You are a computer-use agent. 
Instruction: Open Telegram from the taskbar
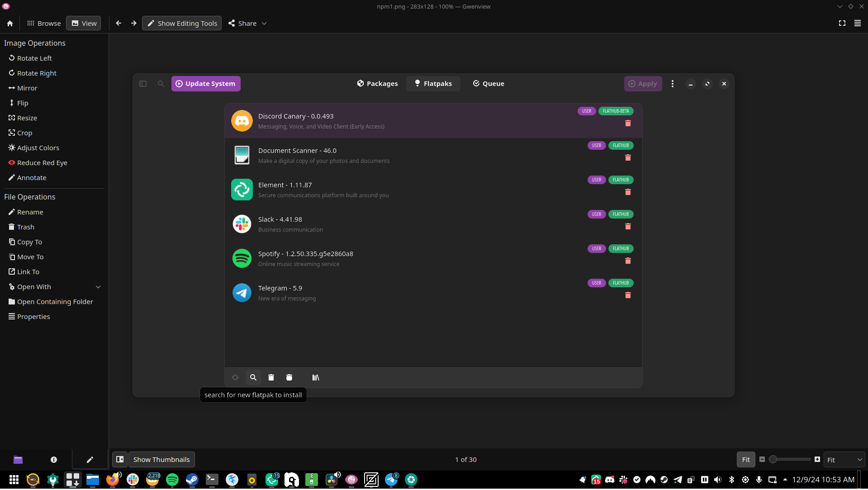click(392, 480)
